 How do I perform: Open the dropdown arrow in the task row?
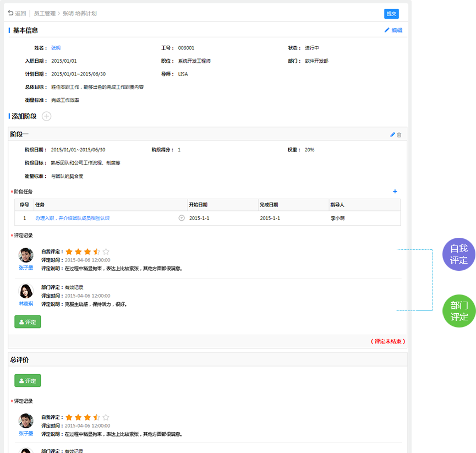click(182, 218)
